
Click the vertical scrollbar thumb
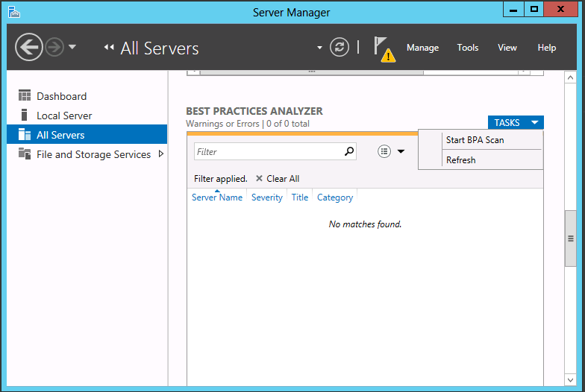coord(571,238)
